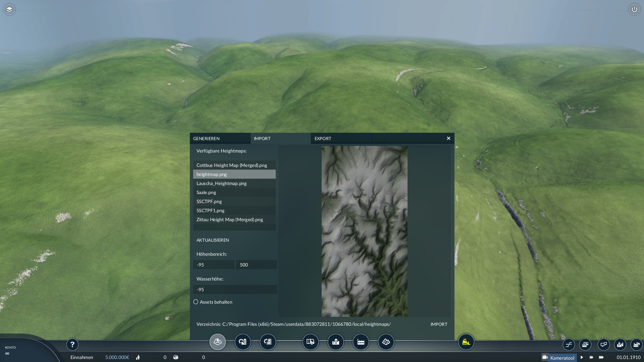
Task: Open the town buildings menu icon
Action: (x=335, y=342)
